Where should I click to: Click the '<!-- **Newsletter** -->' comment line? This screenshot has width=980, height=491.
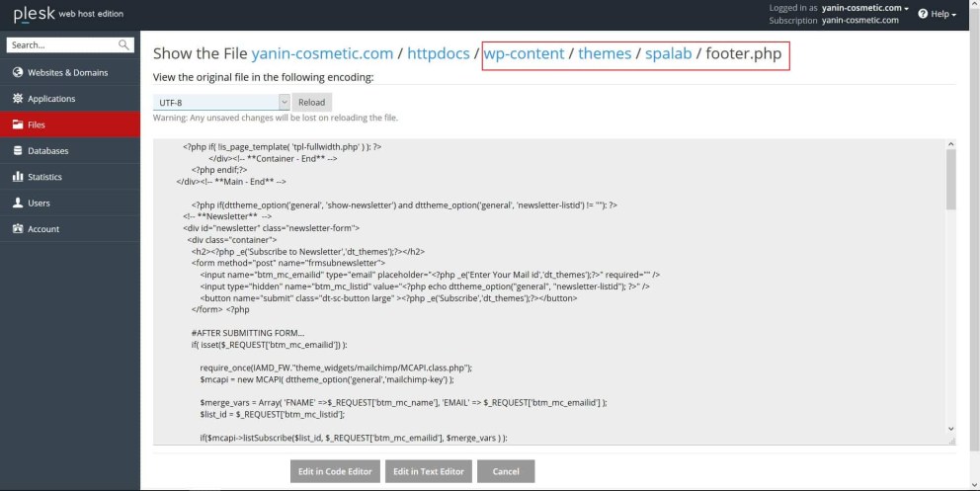click(227, 216)
